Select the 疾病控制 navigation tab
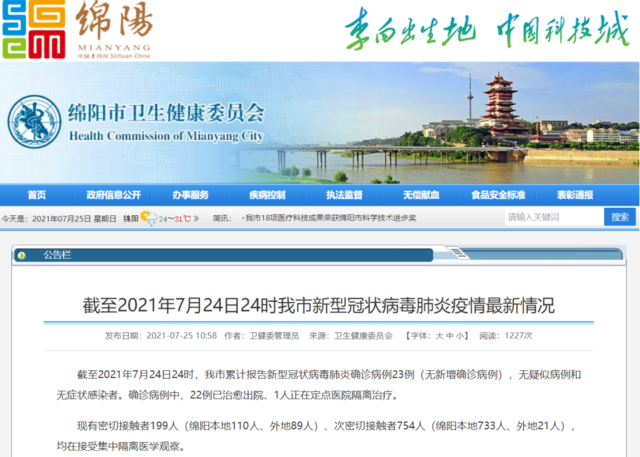Viewport: 640px width, 457px height. click(267, 194)
